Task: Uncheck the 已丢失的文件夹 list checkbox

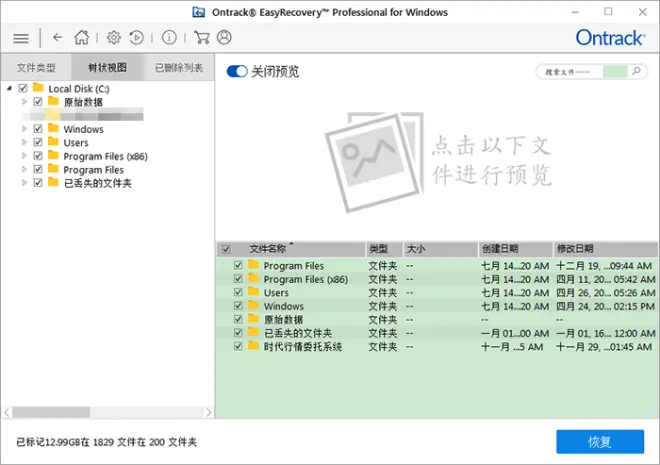Action: click(238, 332)
